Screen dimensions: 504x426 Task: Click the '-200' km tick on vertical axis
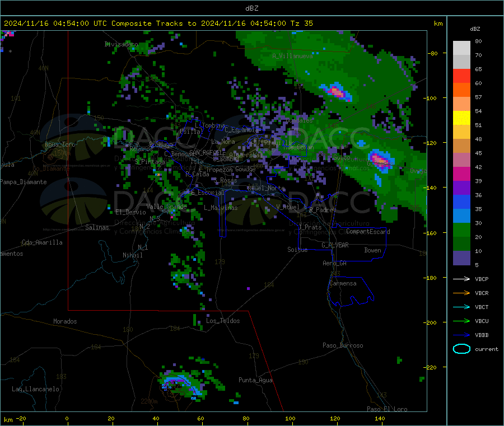click(430, 322)
